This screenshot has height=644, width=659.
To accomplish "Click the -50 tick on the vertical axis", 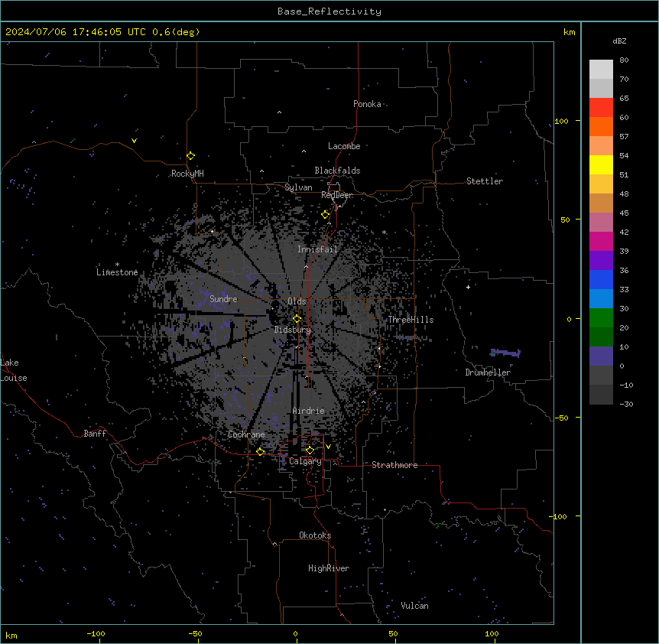I will 561,418.
